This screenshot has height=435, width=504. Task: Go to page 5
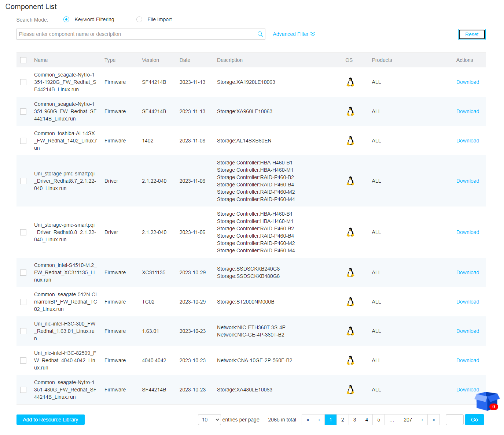[379, 420]
